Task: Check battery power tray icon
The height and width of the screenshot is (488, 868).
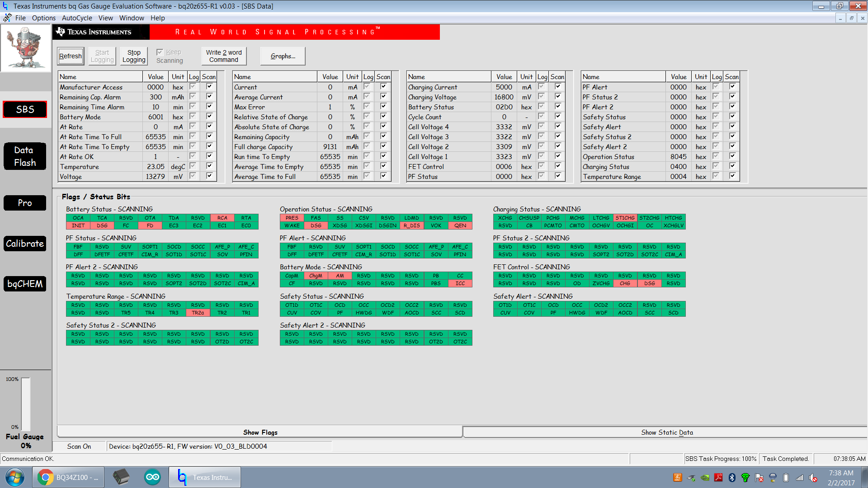Action: click(786, 478)
